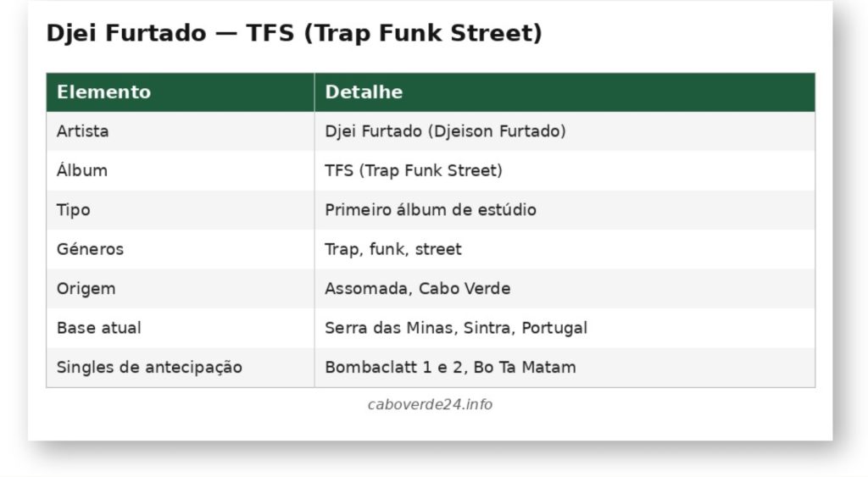Image resolution: width=868 pixels, height=477 pixels.
Task: Click the Géneros row label
Action: click(90, 249)
